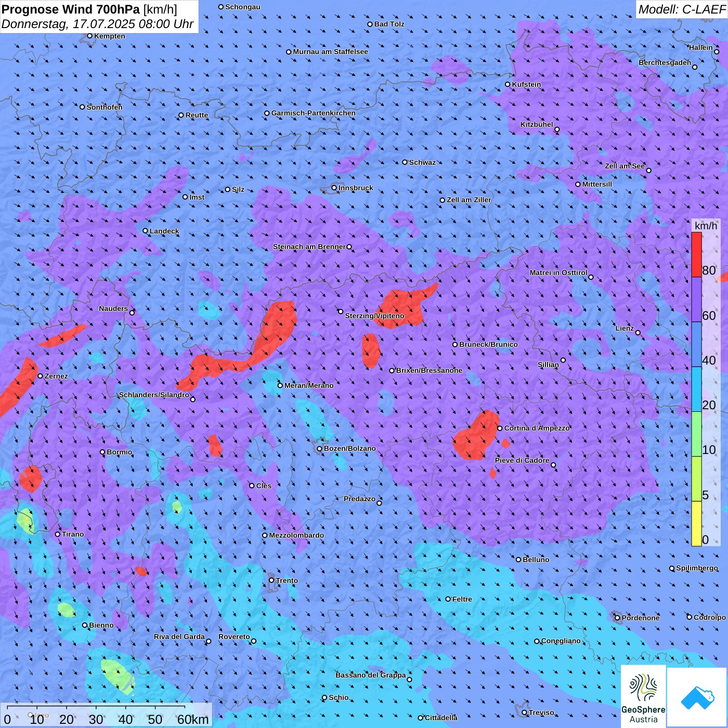Click the '60km' distance scale label

(193, 719)
